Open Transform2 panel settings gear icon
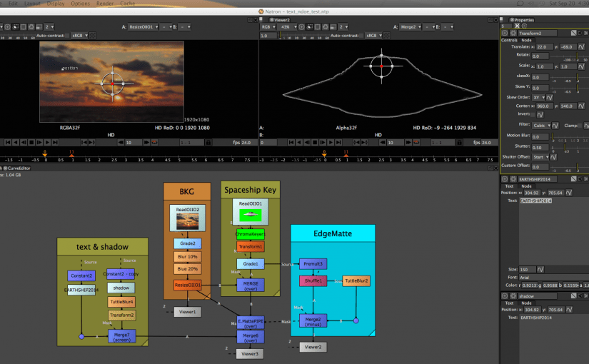The image size is (589, 364). (x=513, y=33)
